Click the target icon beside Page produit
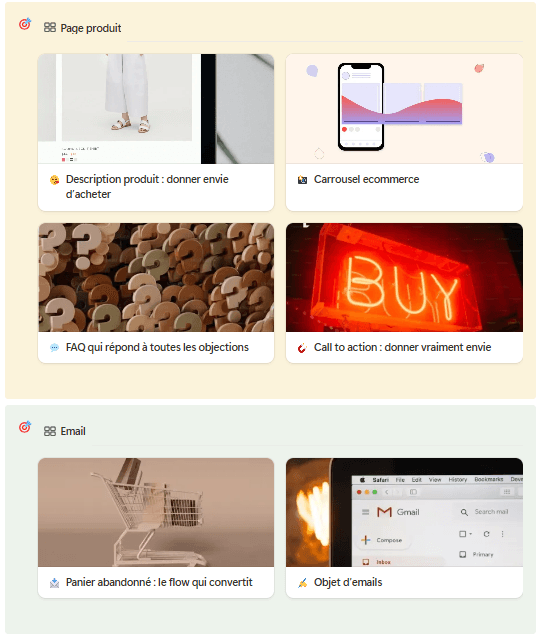Screen dimensions: 540x638 [x=25, y=24]
